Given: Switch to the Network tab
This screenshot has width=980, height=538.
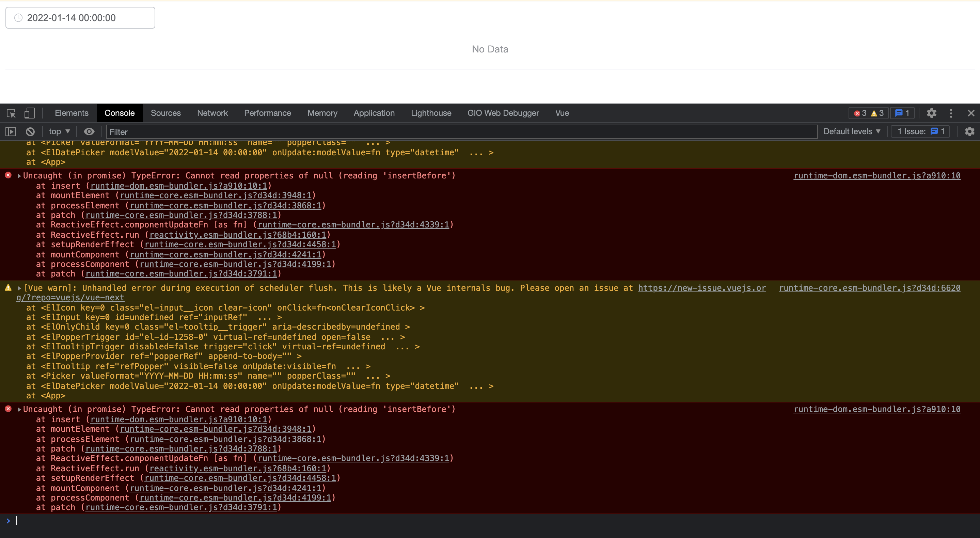Looking at the screenshot, I should pyautogui.click(x=212, y=113).
